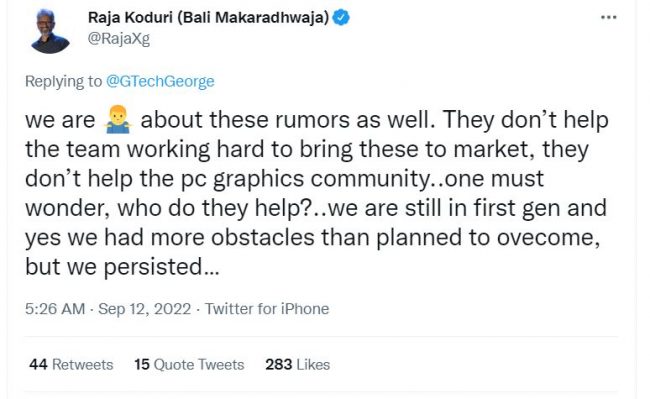Image resolution: width=650 pixels, height=399 pixels.
Task: Click the Sep 12, 2022 date
Action: 145,309
